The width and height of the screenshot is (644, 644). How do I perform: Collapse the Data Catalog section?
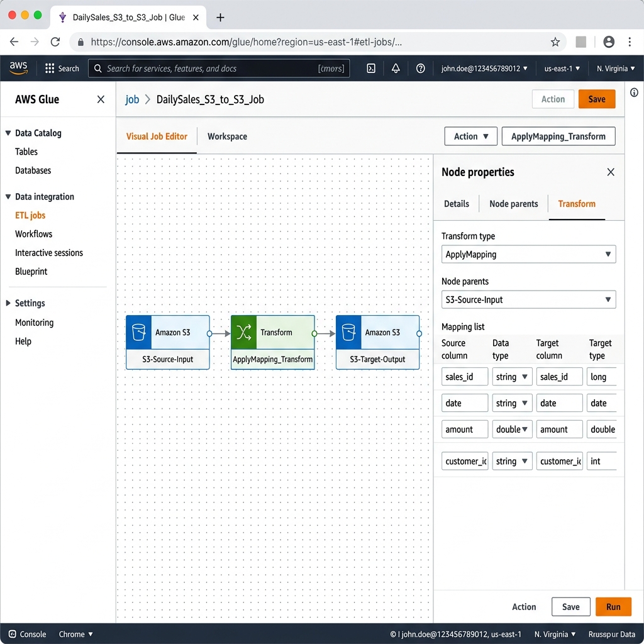(8, 133)
